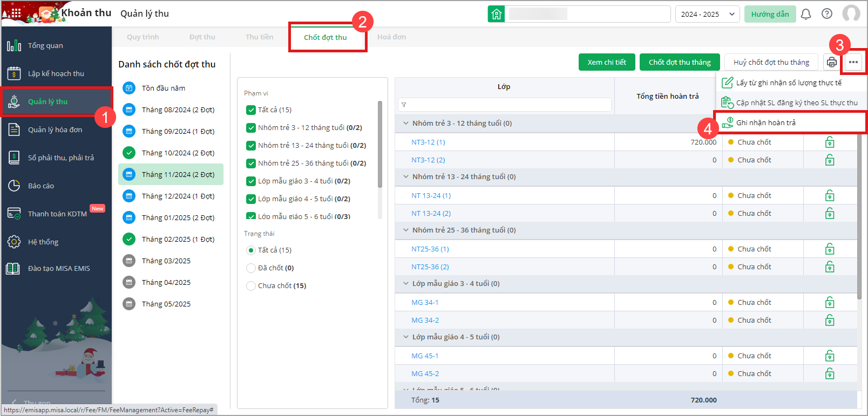The image size is (868, 416).
Task: Select Trạng thái Tất cả (15) radio
Action: point(251,250)
